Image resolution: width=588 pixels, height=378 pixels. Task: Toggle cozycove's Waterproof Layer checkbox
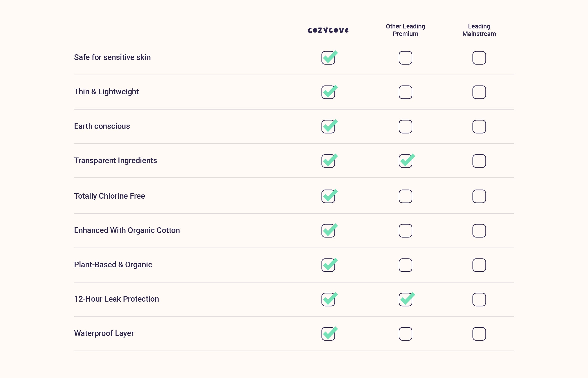click(x=328, y=334)
